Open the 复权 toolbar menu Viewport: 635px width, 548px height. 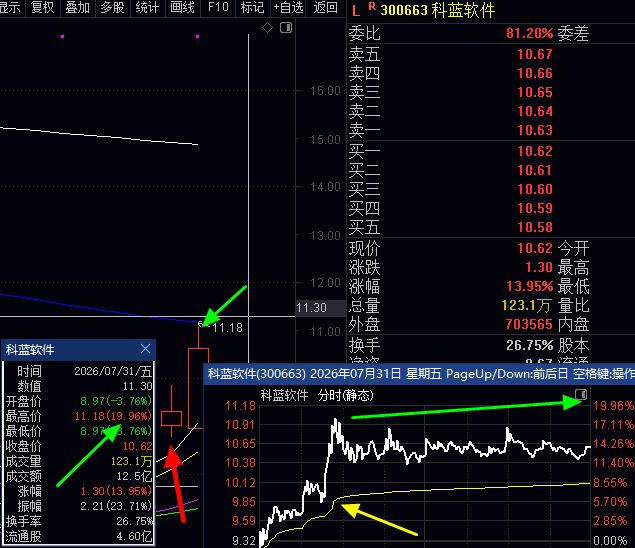[43, 7]
